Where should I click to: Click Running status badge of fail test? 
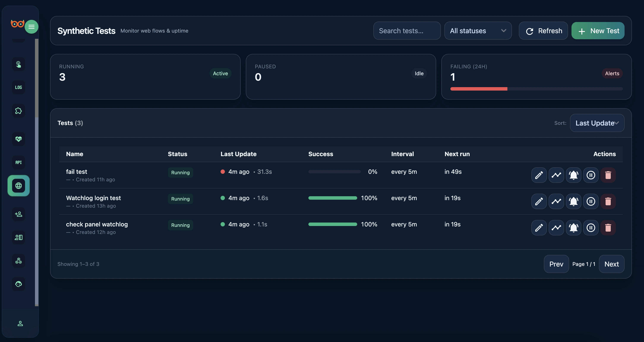(180, 173)
